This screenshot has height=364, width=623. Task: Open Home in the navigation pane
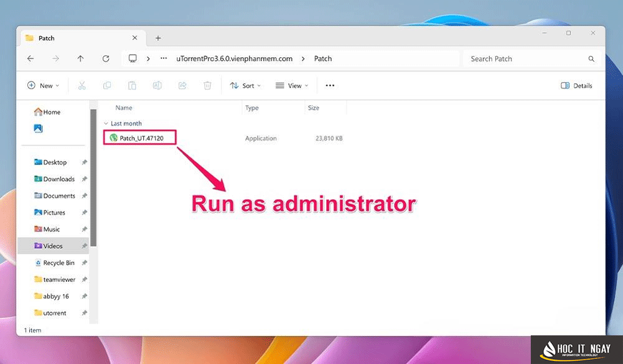47,112
